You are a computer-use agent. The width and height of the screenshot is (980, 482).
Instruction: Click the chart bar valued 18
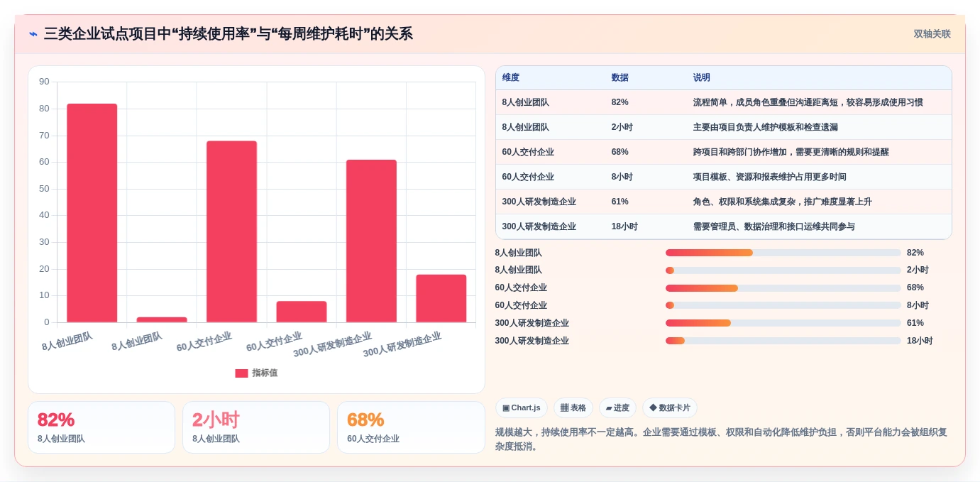point(441,298)
